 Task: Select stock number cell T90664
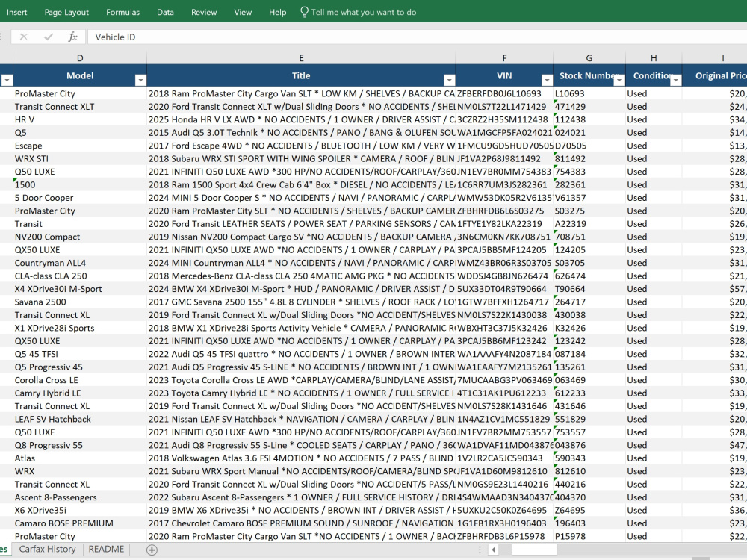coord(589,289)
